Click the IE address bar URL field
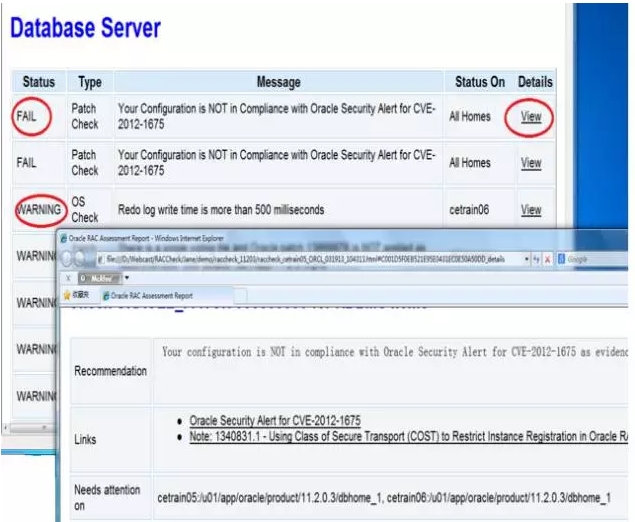This screenshot has height=522, width=635. tap(310, 260)
